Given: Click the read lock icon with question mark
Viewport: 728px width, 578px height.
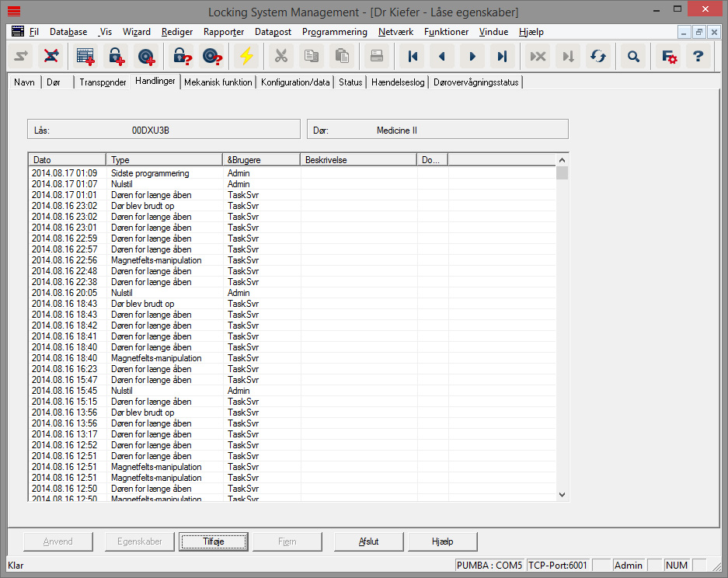Looking at the screenshot, I should point(182,56).
